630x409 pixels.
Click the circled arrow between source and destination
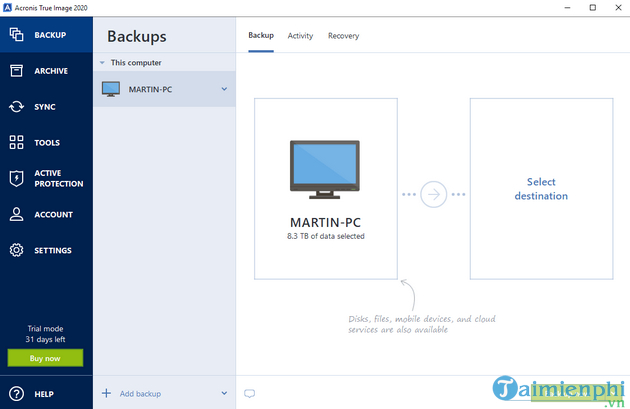[x=434, y=194]
